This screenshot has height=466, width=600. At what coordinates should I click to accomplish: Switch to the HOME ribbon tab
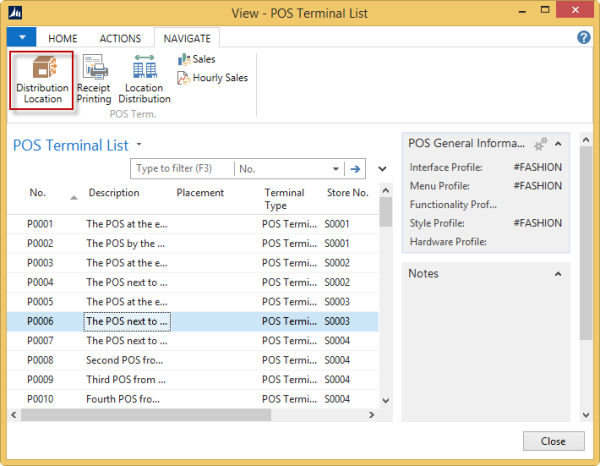63,39
